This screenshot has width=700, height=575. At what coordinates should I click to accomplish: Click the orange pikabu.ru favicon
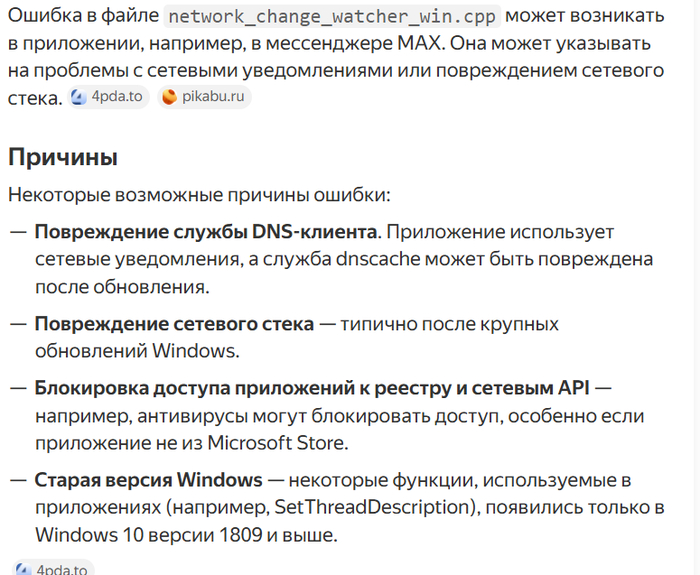pyautogui.click(x=169, y=97)
